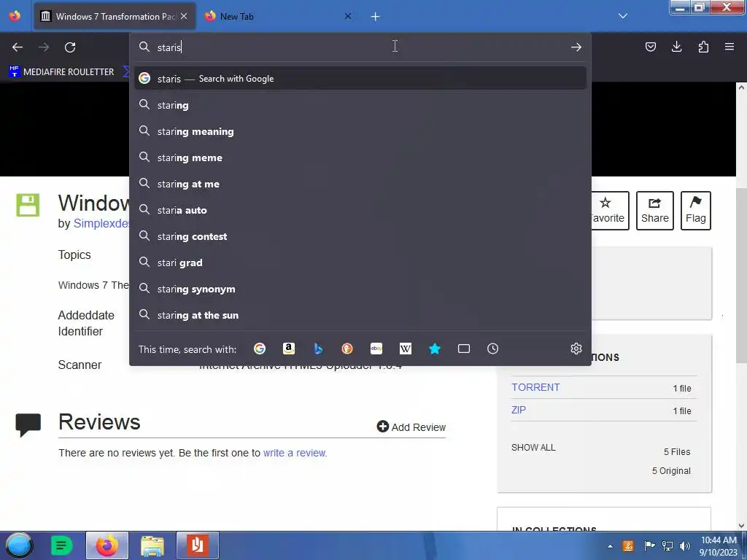This screenshot has width=747, height=560.
Task: Switch to Windows 7 Transformation Pack tab
Action: pos(115,16)
